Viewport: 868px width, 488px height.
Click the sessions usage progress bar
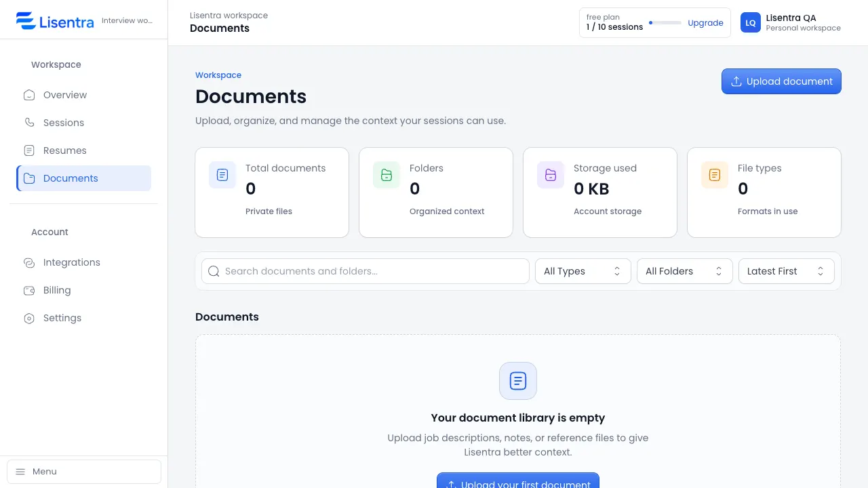click(665, 23)
